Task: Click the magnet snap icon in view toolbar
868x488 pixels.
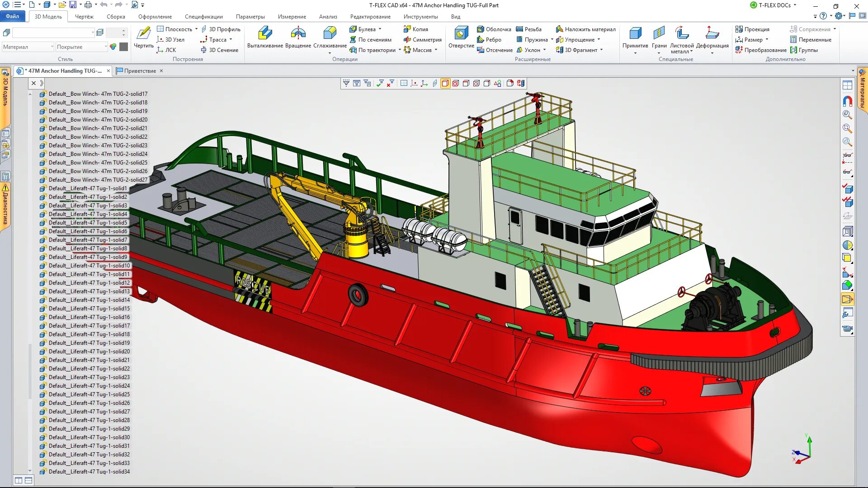Action: [x=847, y=101]
